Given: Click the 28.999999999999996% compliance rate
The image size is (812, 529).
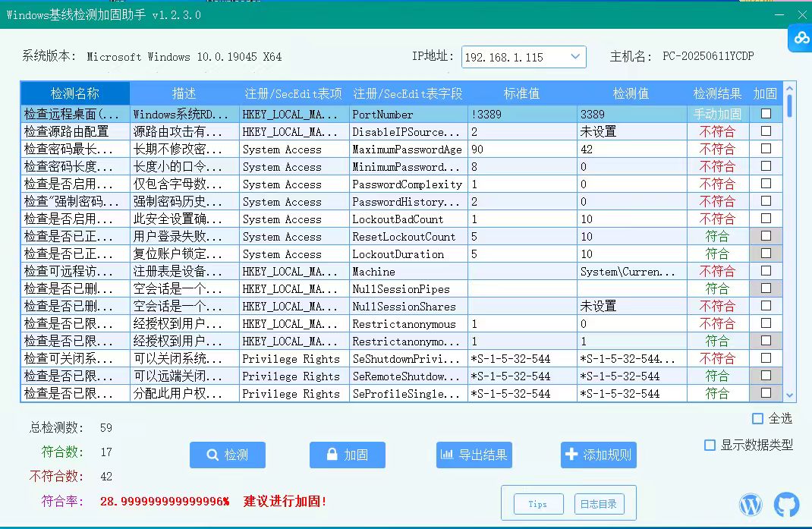Looking at the screenshot, I should (x=164, y=501).
